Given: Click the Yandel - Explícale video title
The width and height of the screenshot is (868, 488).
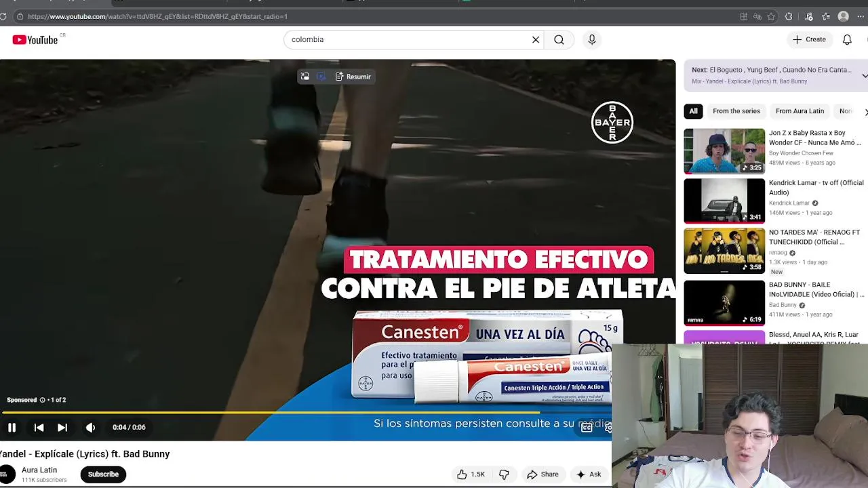Looking at the screenshot, I should click(85, 454).
